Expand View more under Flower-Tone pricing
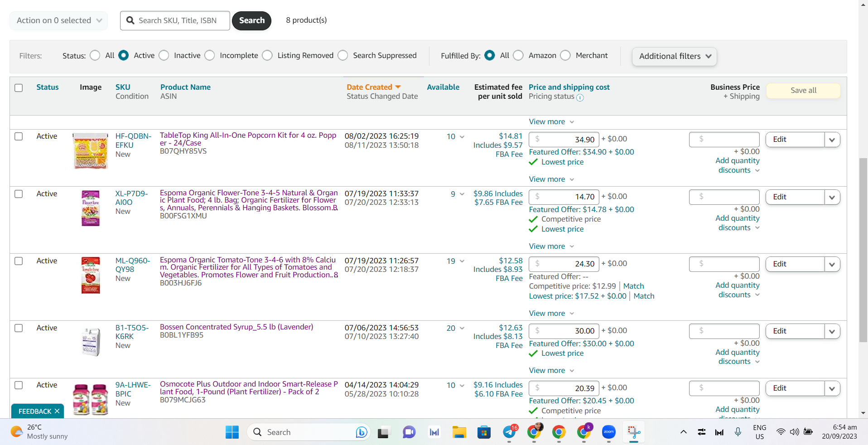Image resolution: width=868 pixels, height=445 pixels. click(x=551, y=246)
